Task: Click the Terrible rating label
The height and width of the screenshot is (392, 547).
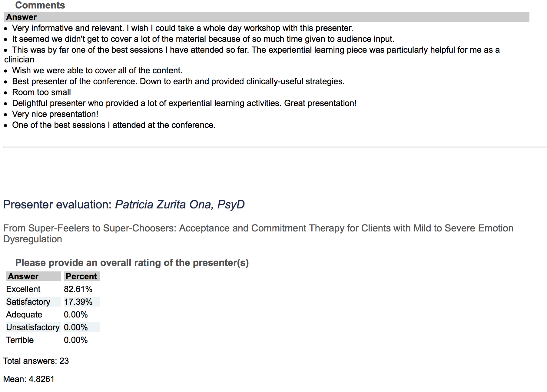Action: click(x=20, y=340)
